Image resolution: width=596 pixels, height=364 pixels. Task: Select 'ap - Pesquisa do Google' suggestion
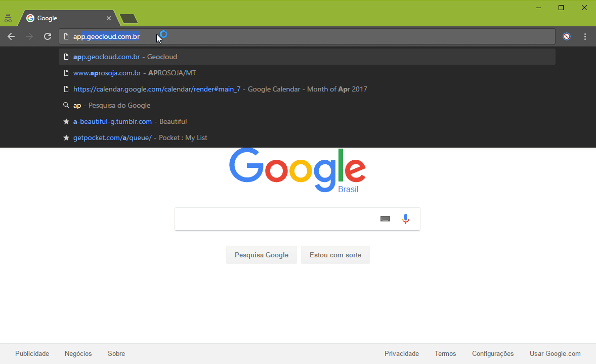(x=307, y=105)
